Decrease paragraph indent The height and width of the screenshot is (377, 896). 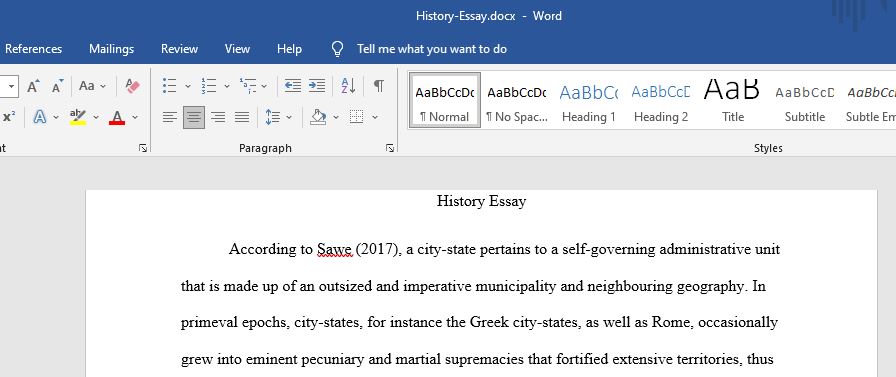pyautogui.click(x=293, y=86)
